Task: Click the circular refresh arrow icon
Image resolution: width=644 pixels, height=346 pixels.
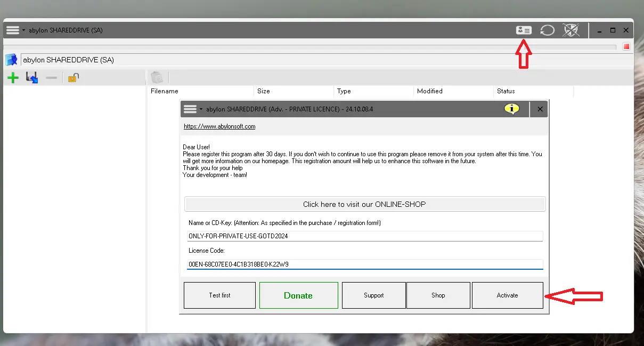Action: tap(547, 30)
